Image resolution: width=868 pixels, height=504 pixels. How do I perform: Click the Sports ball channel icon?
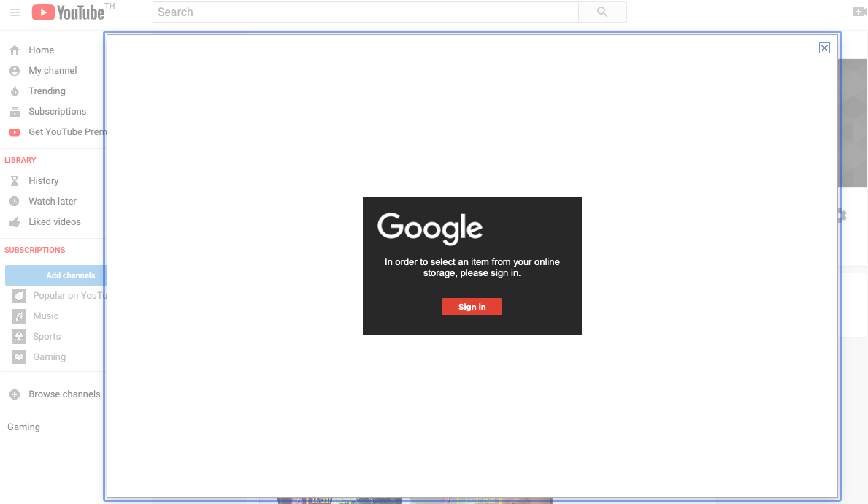19,337
